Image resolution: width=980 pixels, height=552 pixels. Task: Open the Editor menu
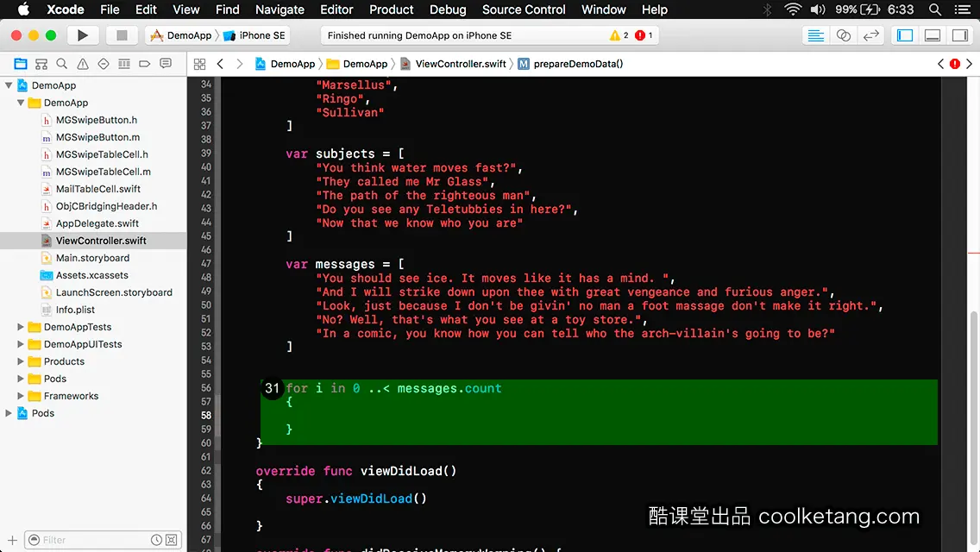(336, 9)
